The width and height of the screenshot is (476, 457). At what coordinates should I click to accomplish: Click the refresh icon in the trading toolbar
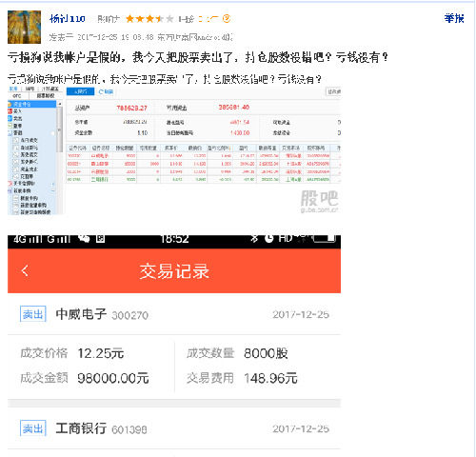coord(101,91)
